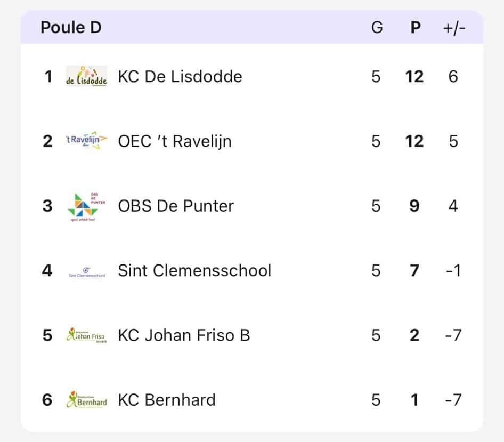Open the KC Johan Friso B team

pos(184,335)
